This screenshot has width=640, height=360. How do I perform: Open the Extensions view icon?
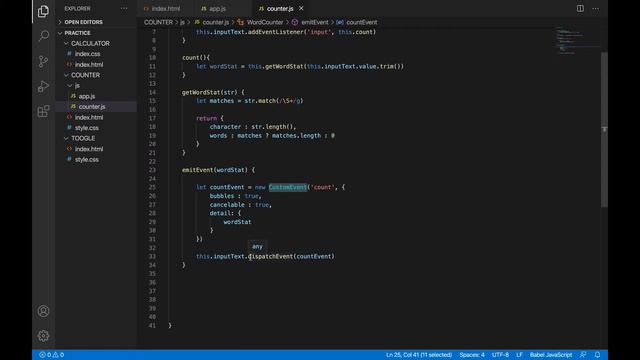(x=43, y=111)
